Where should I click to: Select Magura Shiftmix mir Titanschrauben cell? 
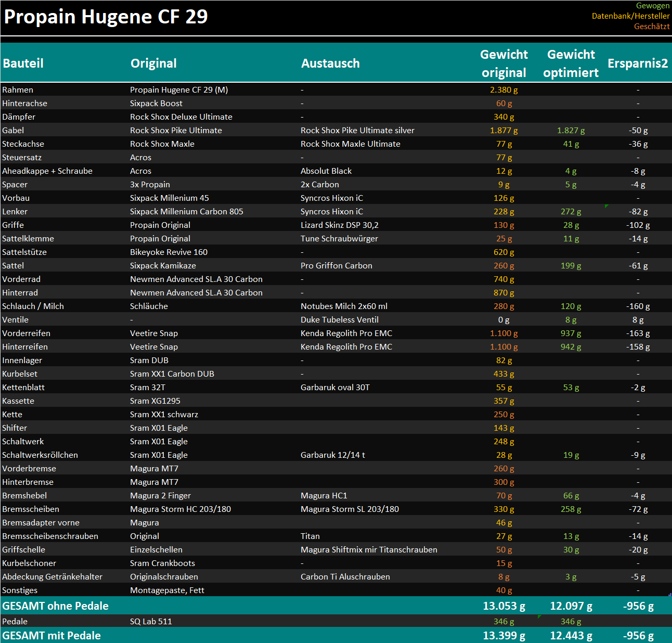[369, 550]
